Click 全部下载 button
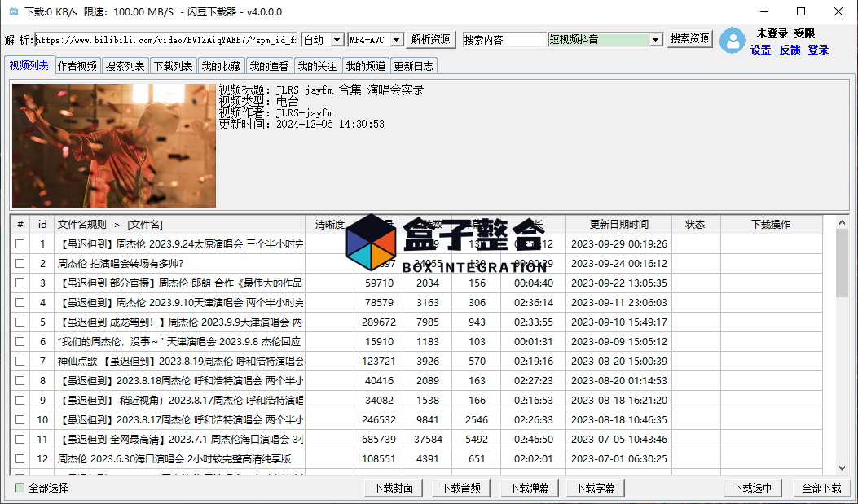The height and width of the screenshot is (504, 858). tap(821, 489)
